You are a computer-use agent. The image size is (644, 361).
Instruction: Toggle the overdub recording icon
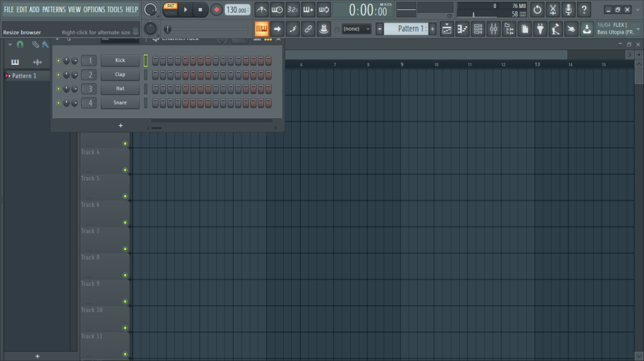pyautogui.click(x=308, y=9)
